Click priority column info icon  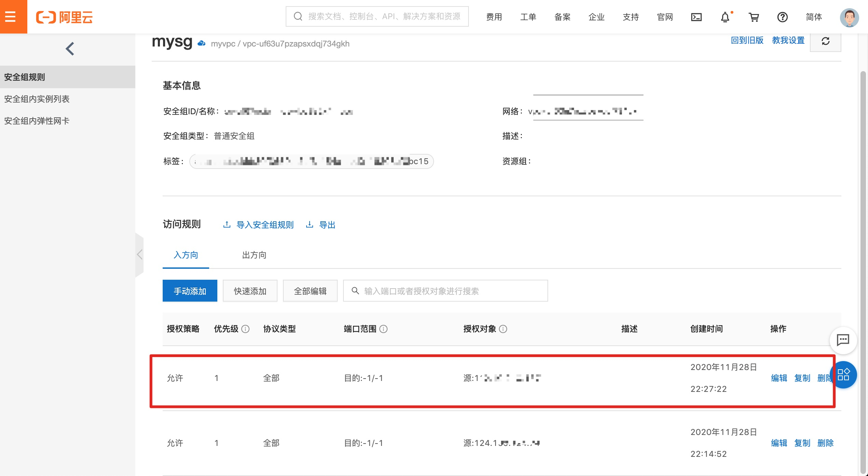(245, 329)
